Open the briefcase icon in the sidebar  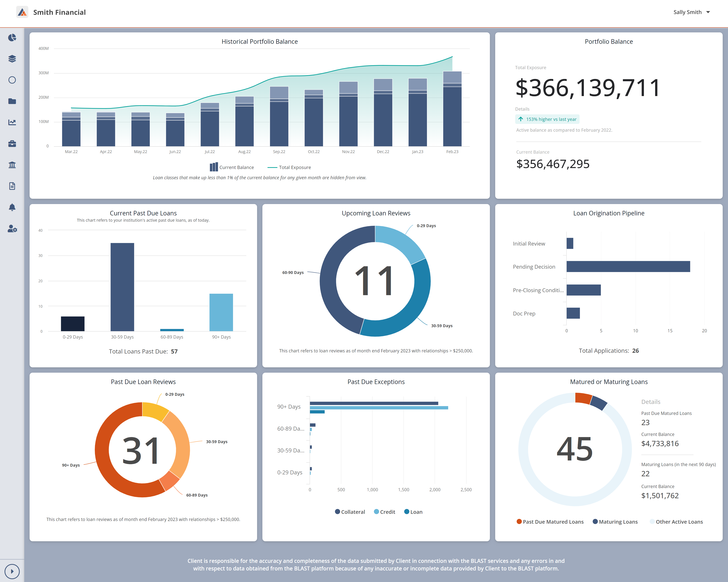tap(12, 144)
